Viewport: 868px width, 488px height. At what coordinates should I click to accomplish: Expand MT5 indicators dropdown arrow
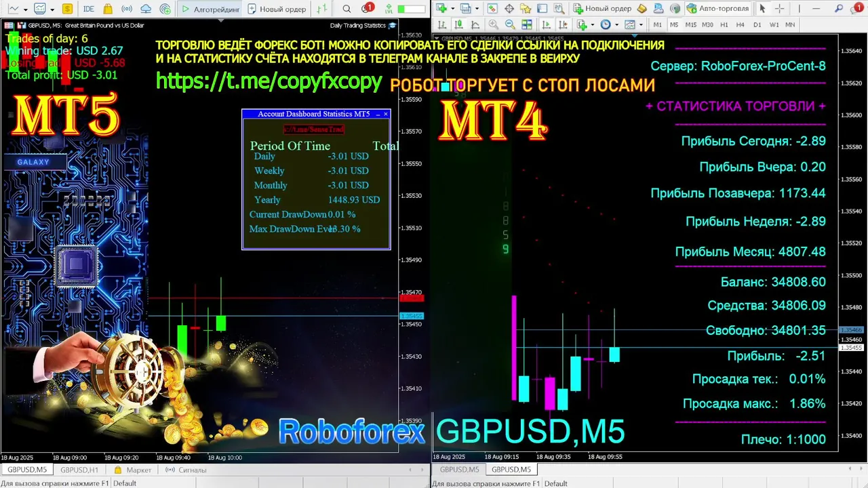coord(52,9)
